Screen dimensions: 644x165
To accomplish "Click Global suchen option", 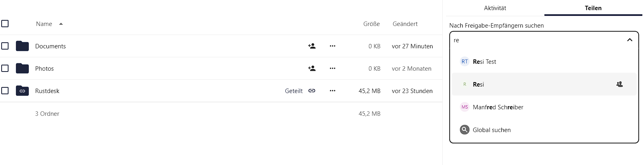I will tap(492, 130).
